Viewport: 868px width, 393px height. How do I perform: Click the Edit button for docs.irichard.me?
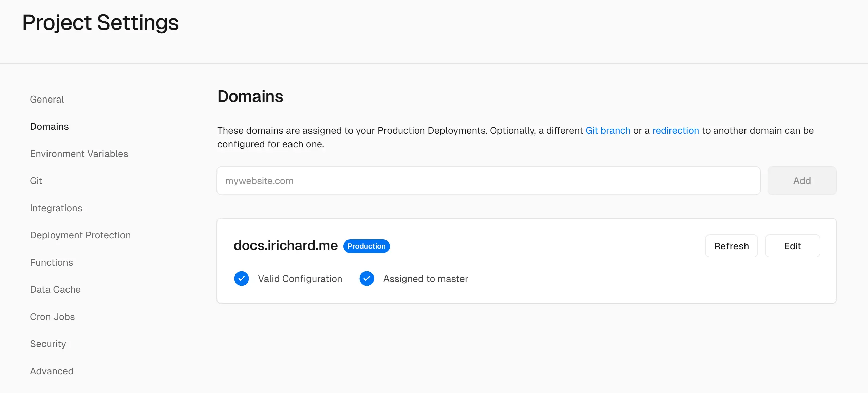pyautogui.click(x=793, y=246)
